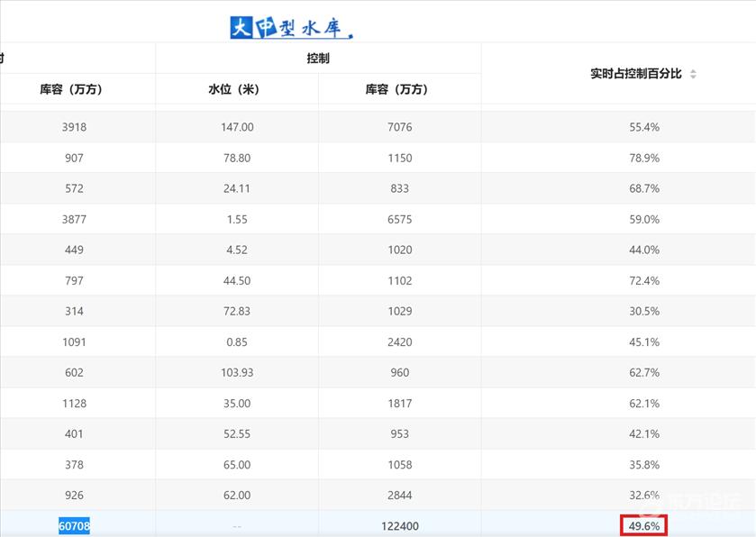
Task: Select the 72.4% percentage cell
Action: click(x=644, y=280)
